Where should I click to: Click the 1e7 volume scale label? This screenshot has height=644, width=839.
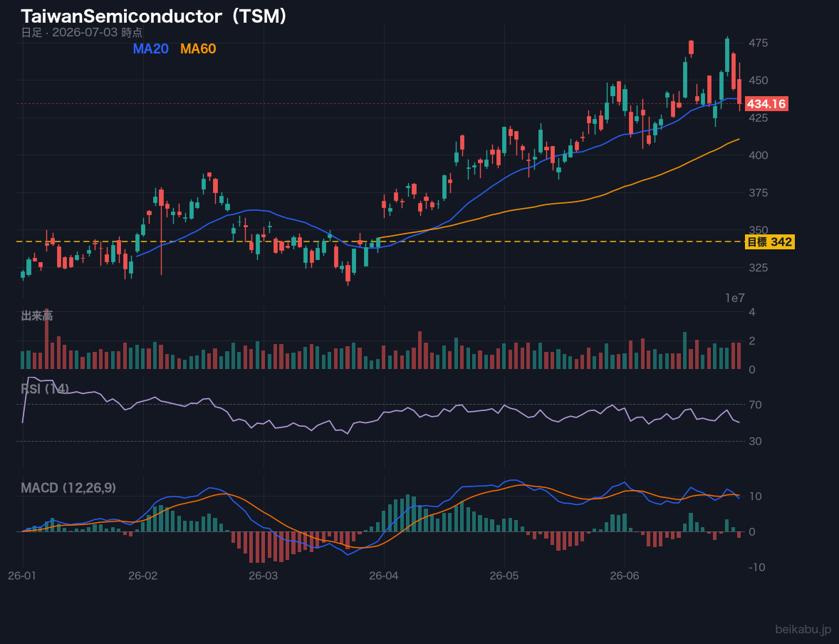pos(735,298)
